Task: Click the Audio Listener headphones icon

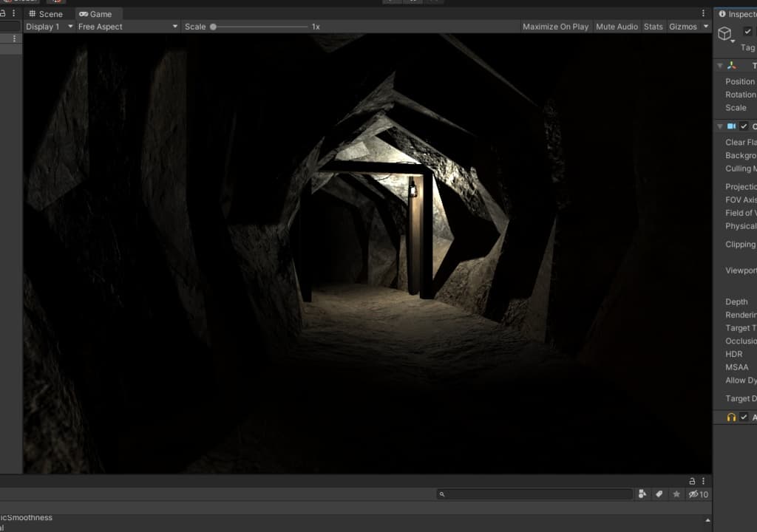Action: [731, 417]
